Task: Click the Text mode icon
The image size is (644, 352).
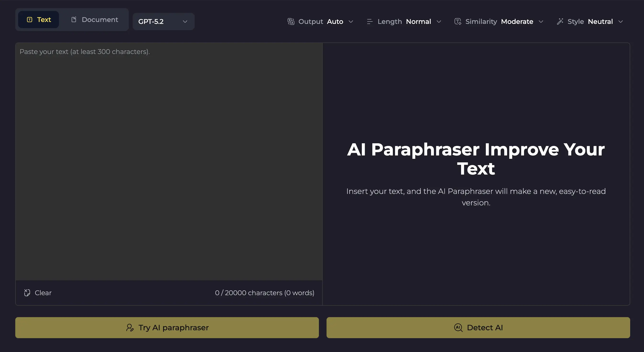Action: tap(30, 20)
